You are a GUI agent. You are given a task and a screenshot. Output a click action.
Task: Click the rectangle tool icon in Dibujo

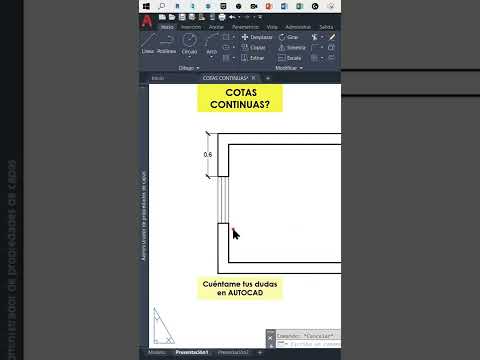point(226,37)
